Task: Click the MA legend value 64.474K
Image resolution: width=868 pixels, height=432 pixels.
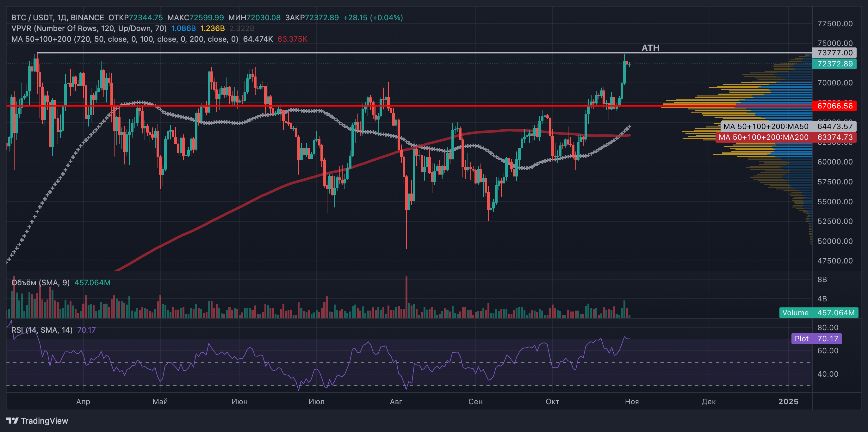Action: [x=258, y=39]
